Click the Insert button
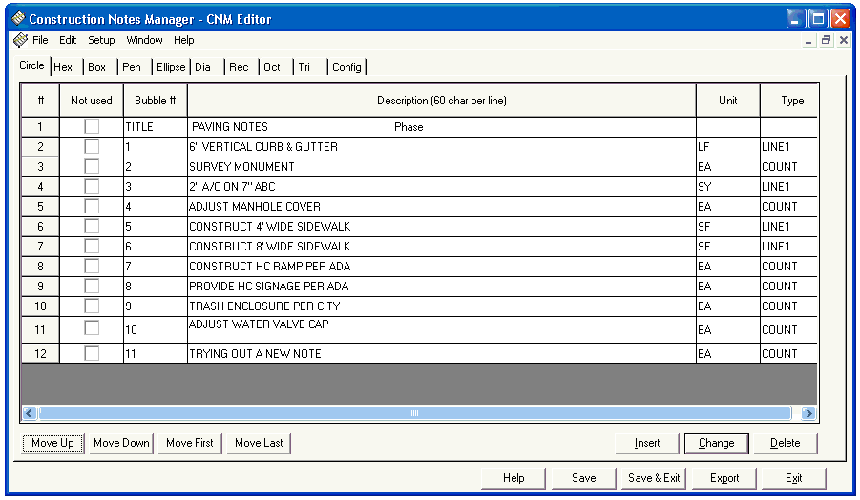 tap(647, 443)
